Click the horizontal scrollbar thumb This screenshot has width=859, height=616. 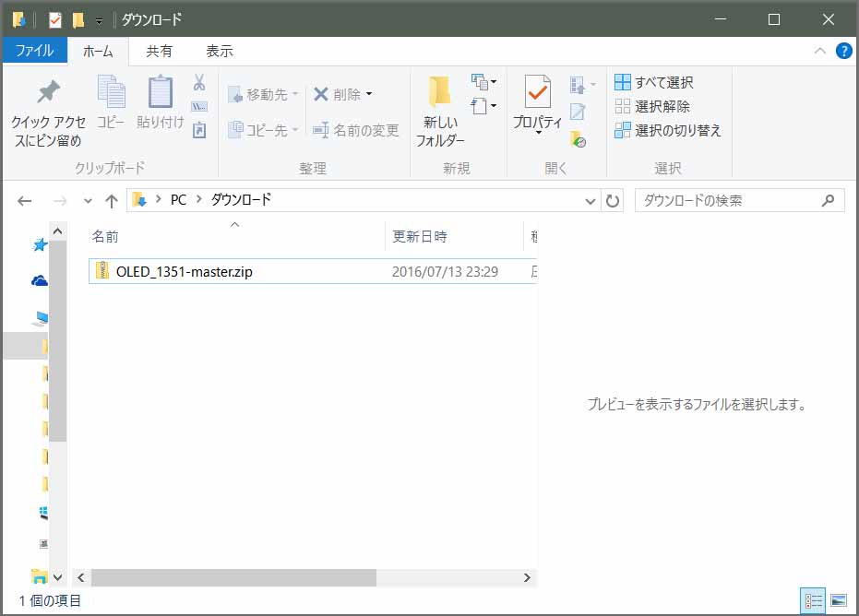pos(233,577)
